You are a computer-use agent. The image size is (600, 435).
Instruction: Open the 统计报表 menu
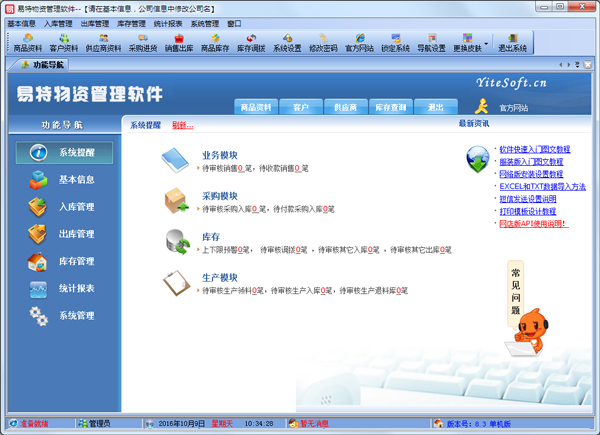168,24
